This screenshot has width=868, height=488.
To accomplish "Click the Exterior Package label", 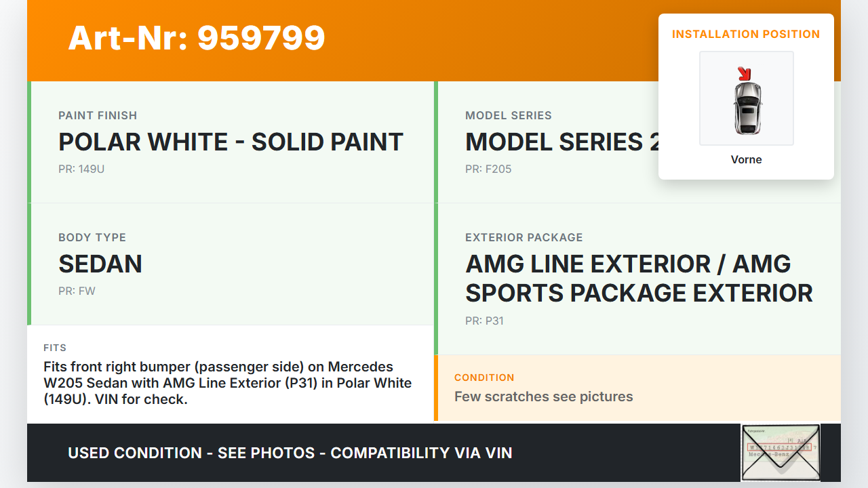I will 524,237.
